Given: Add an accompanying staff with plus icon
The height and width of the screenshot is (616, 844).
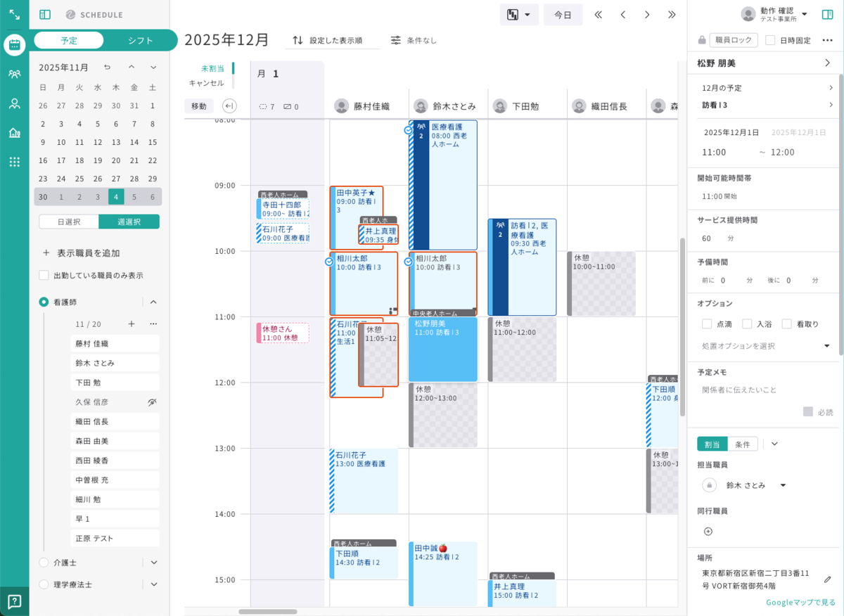Looking at the screenshot, I should tap(708, 532).
